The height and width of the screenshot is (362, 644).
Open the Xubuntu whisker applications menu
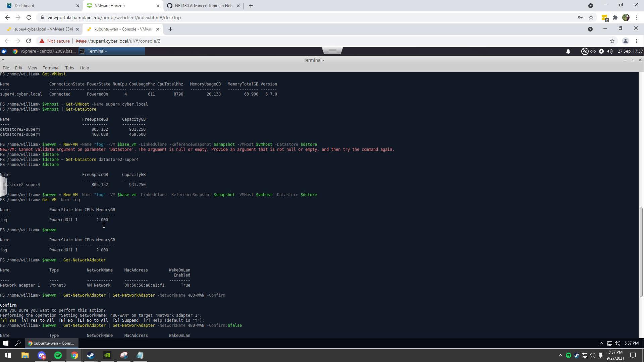[x=4, y=51]
